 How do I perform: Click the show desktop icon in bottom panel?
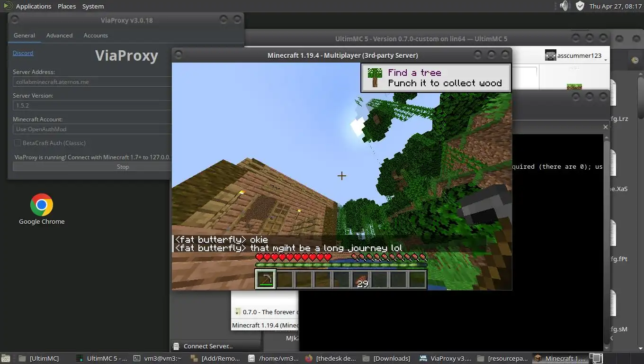pyautogui.click(x=6, y=358)
